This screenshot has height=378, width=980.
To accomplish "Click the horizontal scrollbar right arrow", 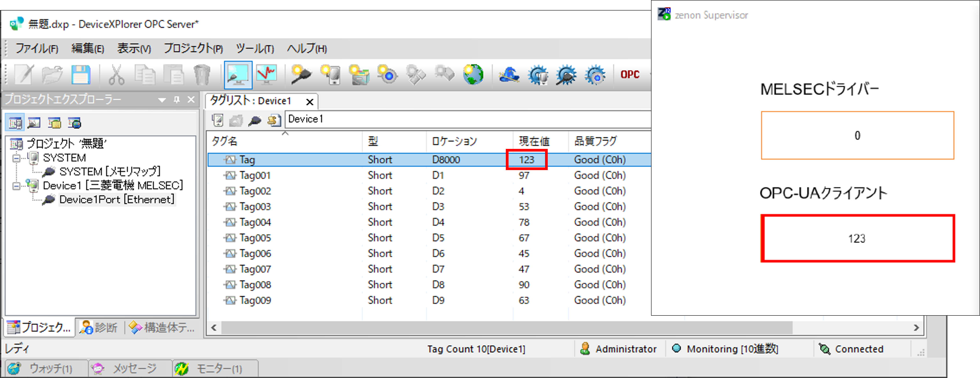I will click(x=916, y=328).
